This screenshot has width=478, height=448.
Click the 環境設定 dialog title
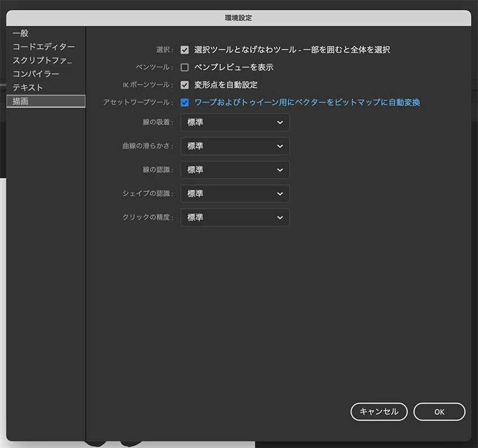point(238,18)
